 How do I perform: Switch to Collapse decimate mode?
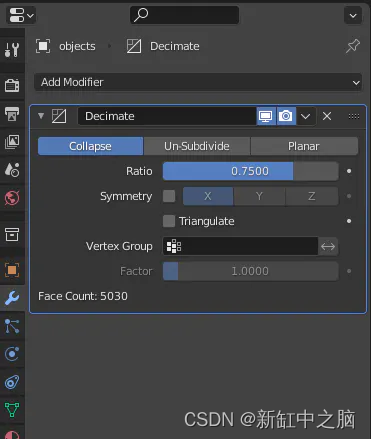pos(90,146)
